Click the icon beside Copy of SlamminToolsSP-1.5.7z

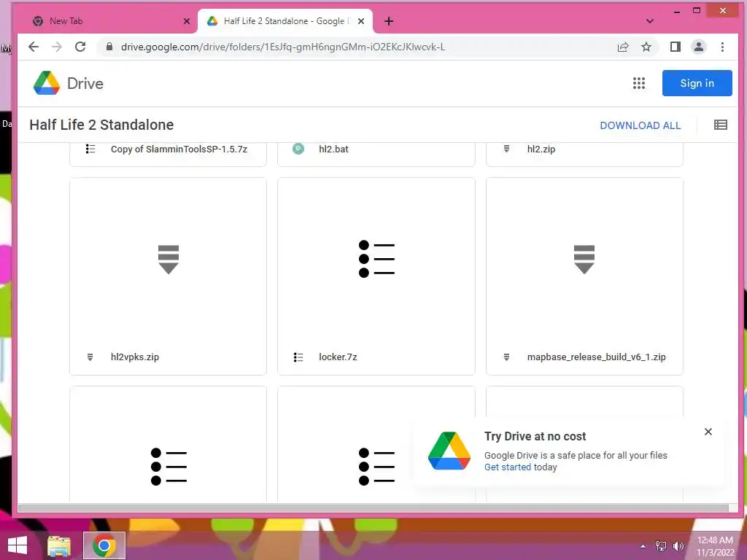tap(90, 149)
